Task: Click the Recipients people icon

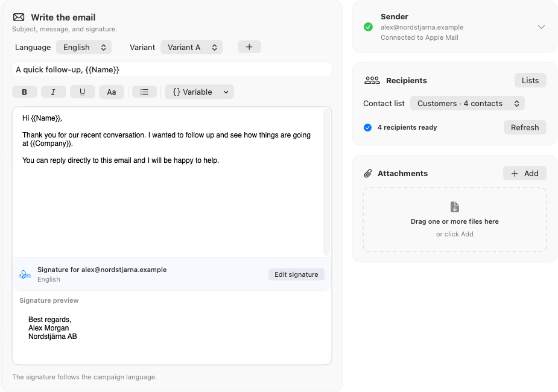Action: (372, 80)
